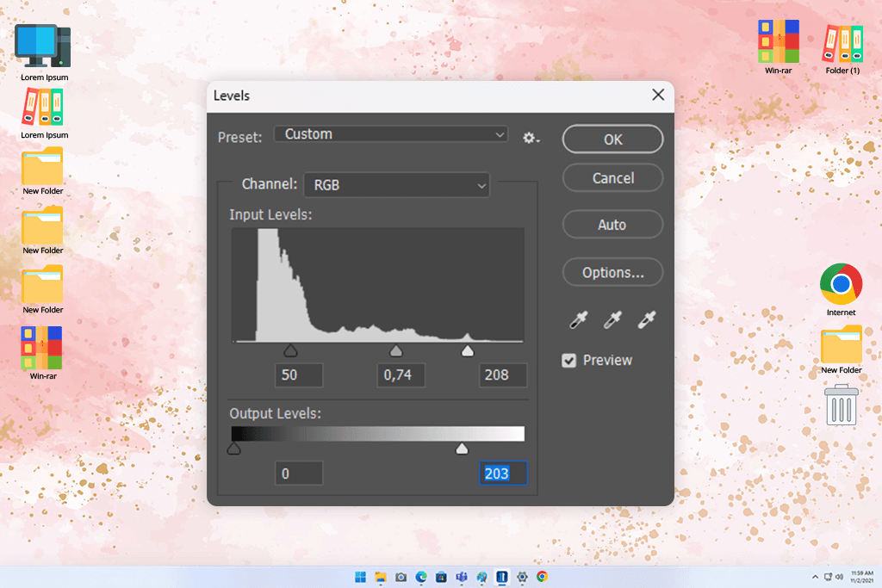This screenshot has height=588, width=882.
Task: Launch Chrome from taskbar
Action: 543,577
